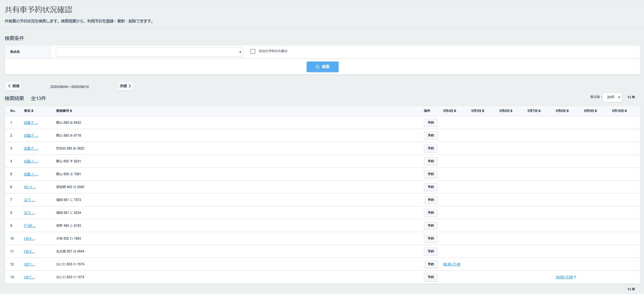644x294 pixels.
Task: Click registration number 名古屋 507 は 4544
Action: [x=70, y=251]
